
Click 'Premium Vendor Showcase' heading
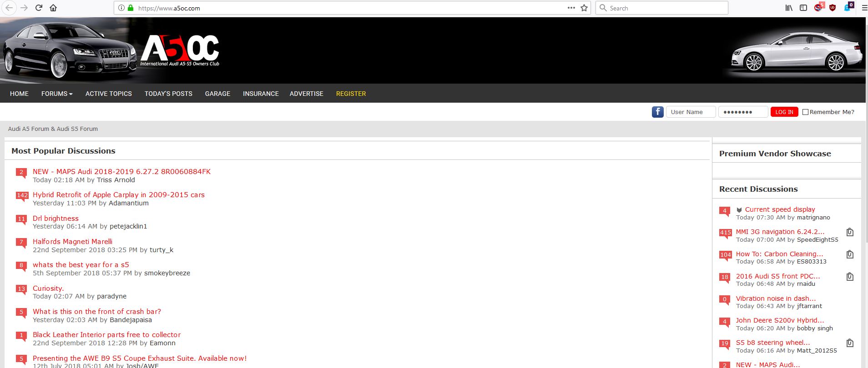[x=775, y=154]
